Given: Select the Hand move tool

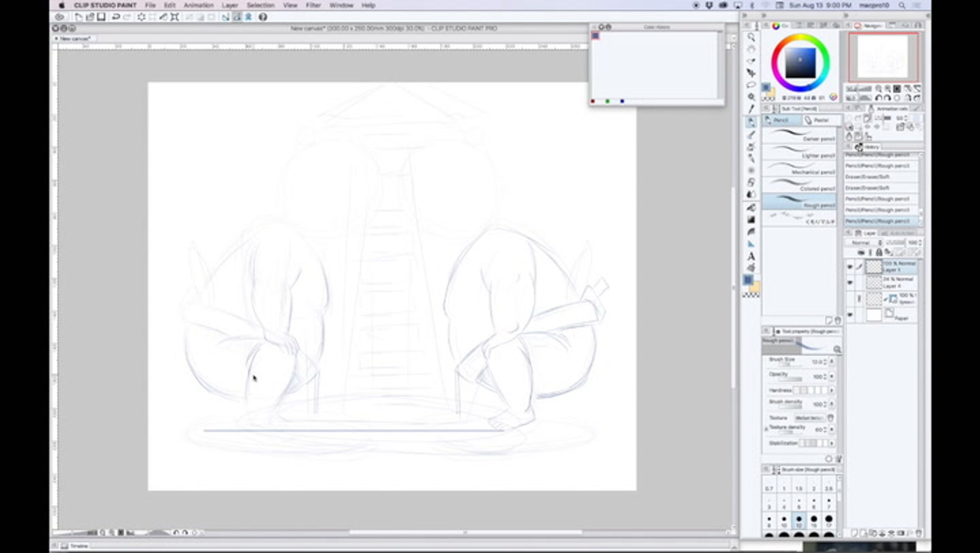Looking at the screenshot, I should click(x=751, y=49).
